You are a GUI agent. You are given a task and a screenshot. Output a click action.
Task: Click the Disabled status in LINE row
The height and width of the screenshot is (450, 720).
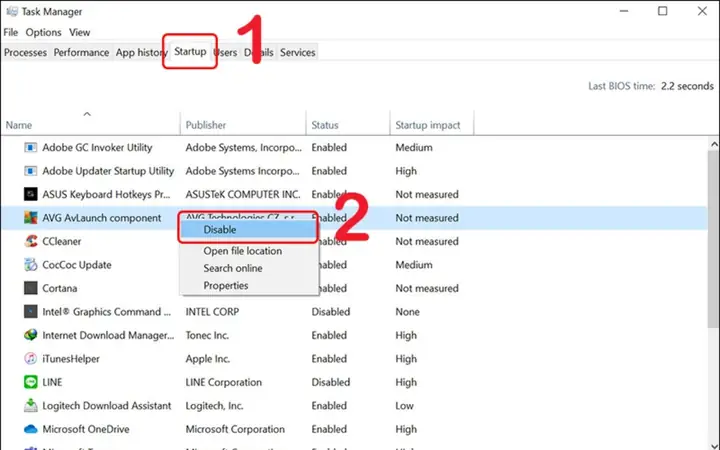coord(331,382)
